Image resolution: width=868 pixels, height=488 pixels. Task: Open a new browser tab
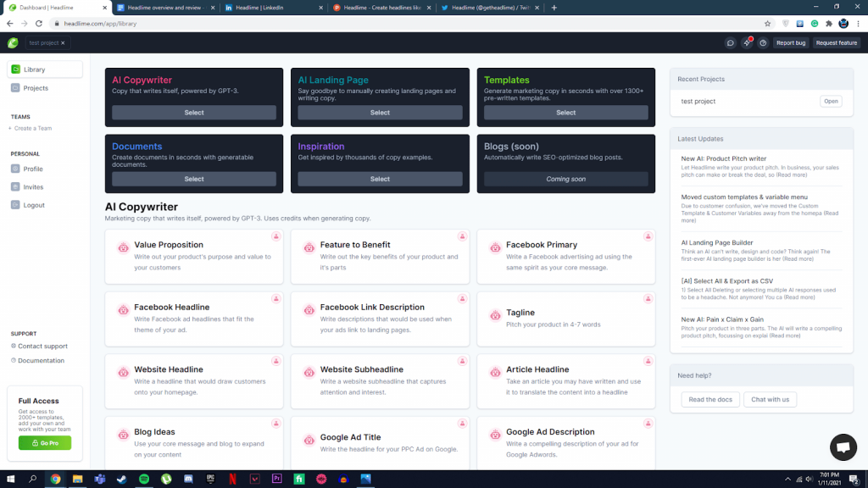pyautogui.click(x=554, y=8)
